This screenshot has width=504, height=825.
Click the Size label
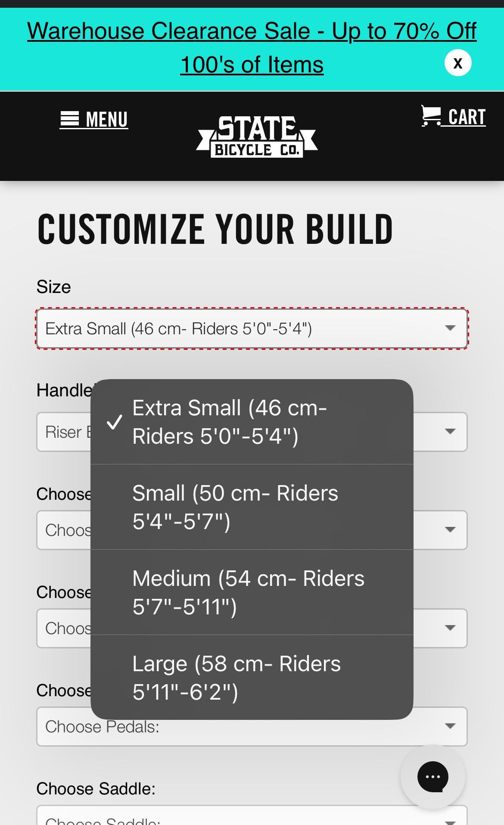[x=53, y=287]
